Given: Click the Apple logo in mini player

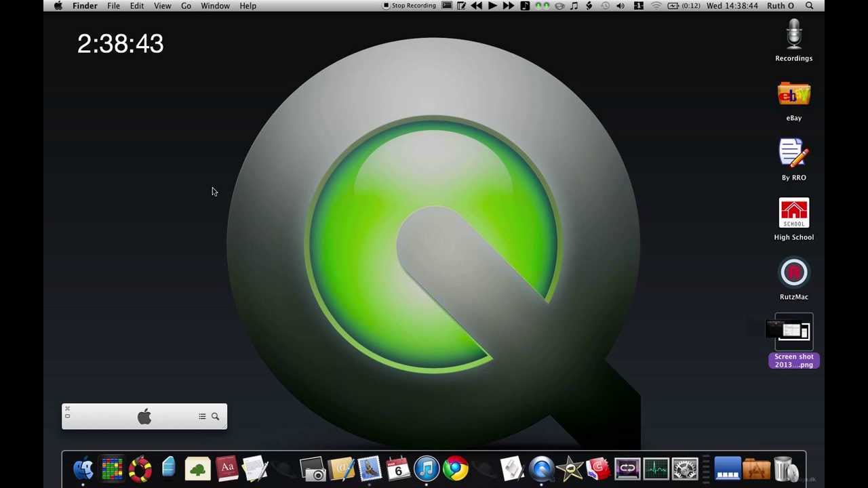Looking at the screenshot, I should tap(144, 416).
